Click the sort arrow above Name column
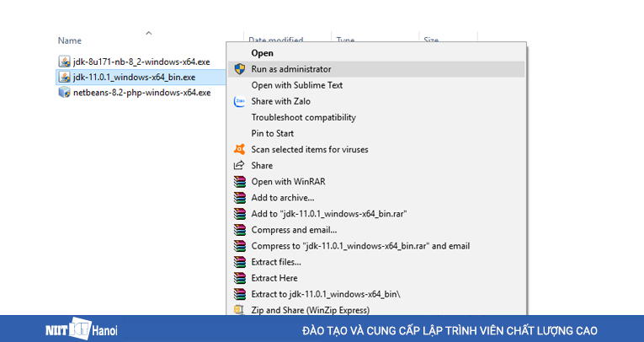This screenshot has width=644, height=342. 149,34
